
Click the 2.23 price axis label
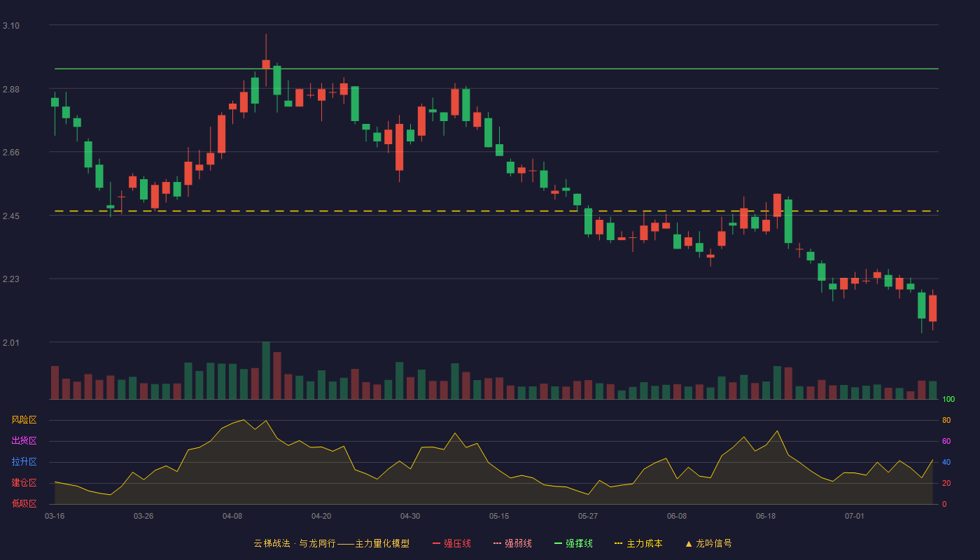[11, 279]
